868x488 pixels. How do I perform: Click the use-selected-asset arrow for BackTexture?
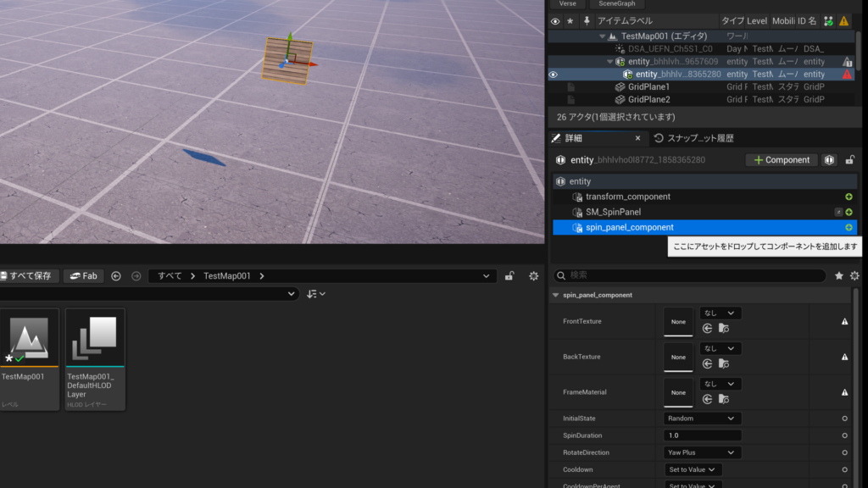707,363
